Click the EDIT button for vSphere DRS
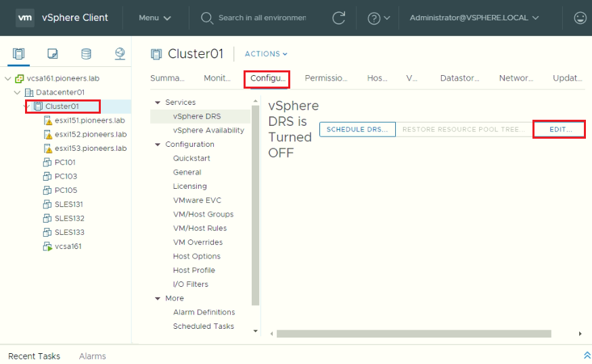592x364 pixels. pyautogui.click(x=561, y=129)
